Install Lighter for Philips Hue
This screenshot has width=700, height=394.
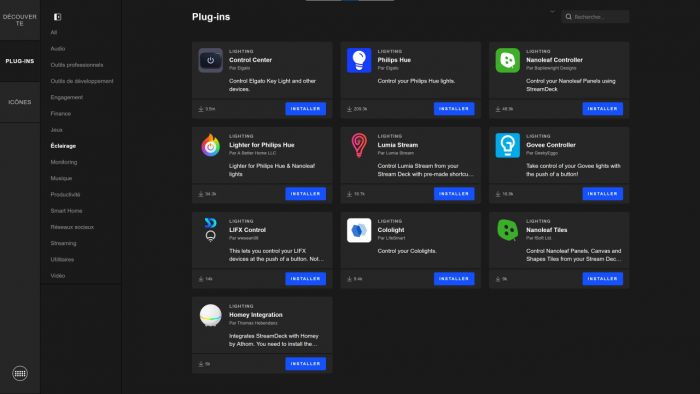coord(305,194)
